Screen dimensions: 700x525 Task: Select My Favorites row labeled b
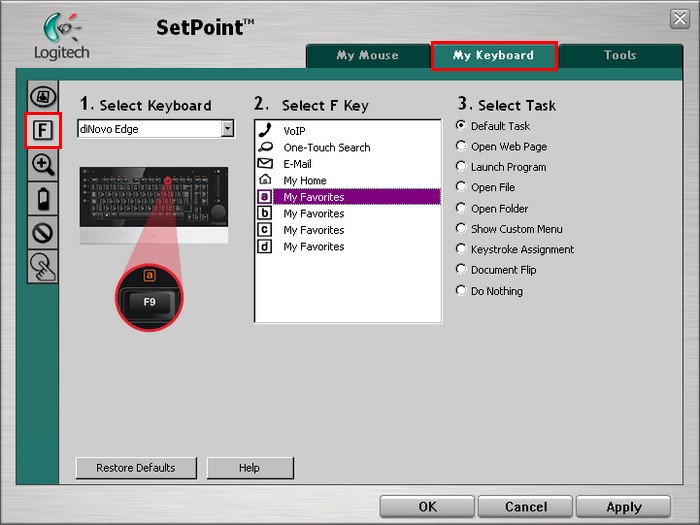tap(348, 213)
